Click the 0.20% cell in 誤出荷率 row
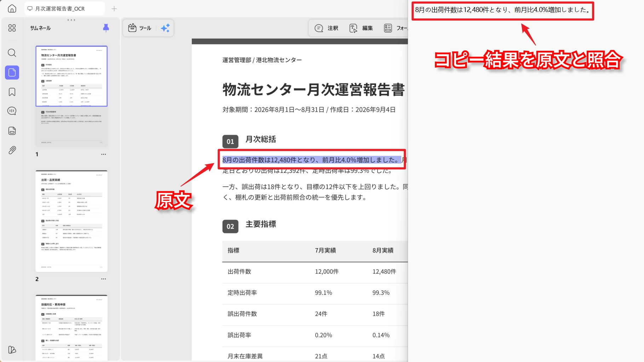This screenshot has height=362, width=644. pos(323,335)
